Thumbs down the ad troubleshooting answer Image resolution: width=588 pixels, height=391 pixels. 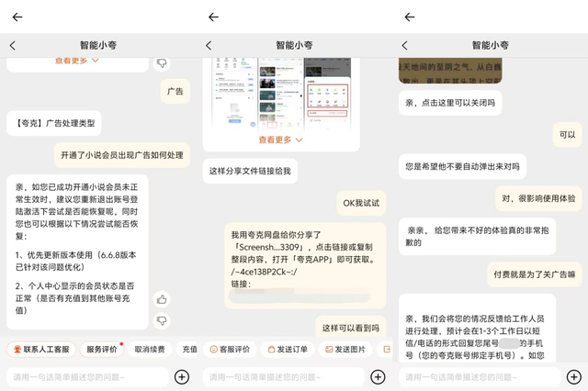(162, 320)
